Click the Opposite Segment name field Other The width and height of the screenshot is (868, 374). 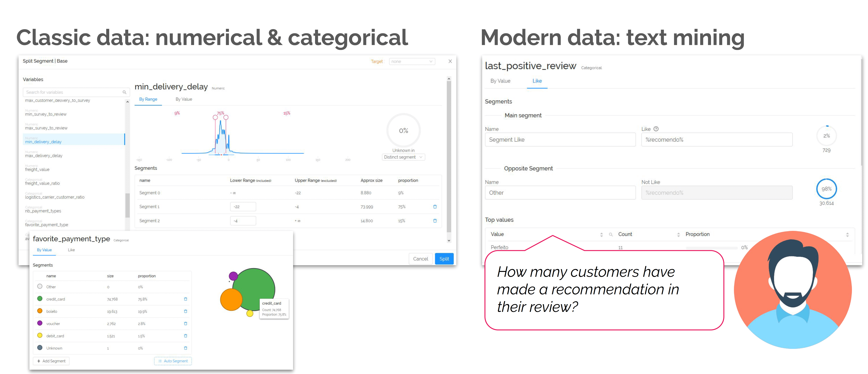point(560,193)
